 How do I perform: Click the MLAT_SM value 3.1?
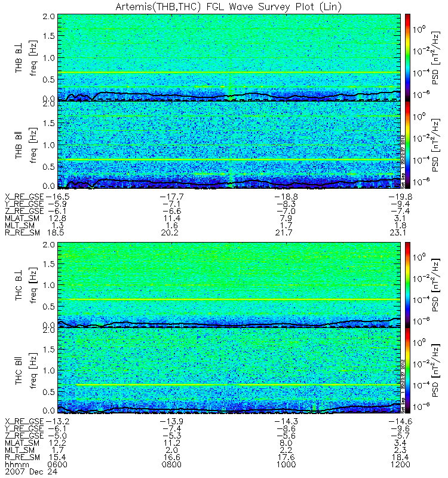pyautogui.click(x=400, y=218)
